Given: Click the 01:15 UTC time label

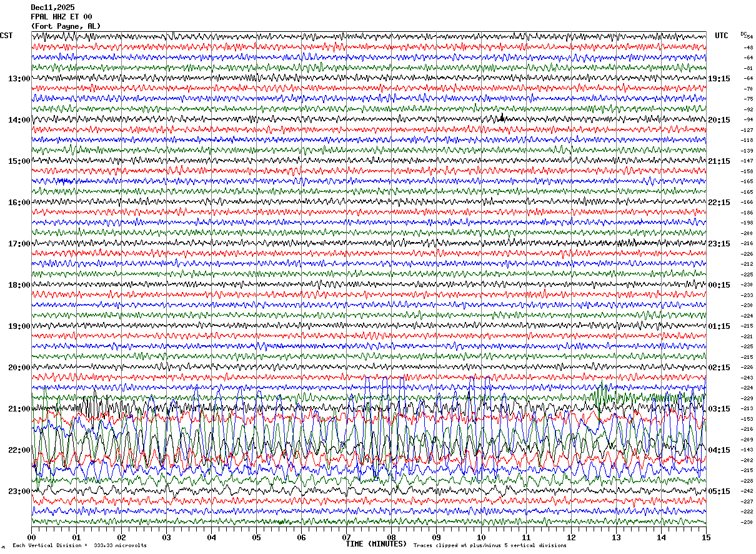Looking at the screenshot, I should (719, 326).
